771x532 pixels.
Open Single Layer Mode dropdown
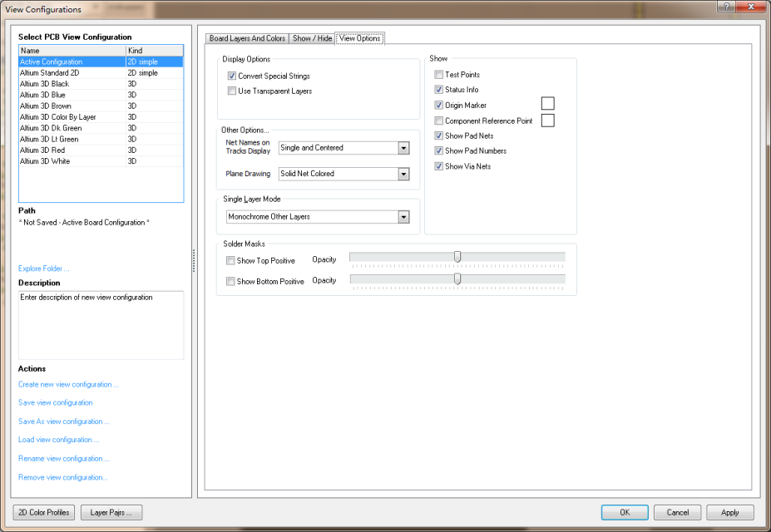(x=403, y=217)
